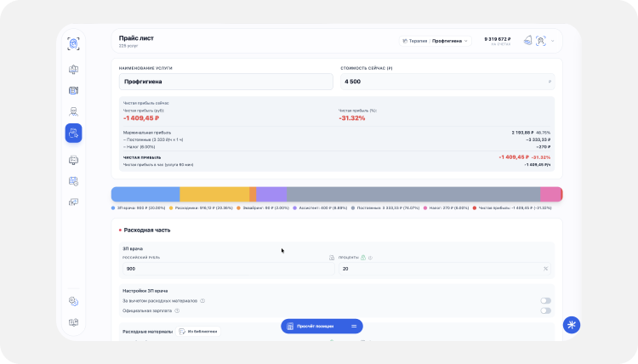Click the ЗП врача legend entry
Screen dimensions: 638x364
click(x=139, y=208)
